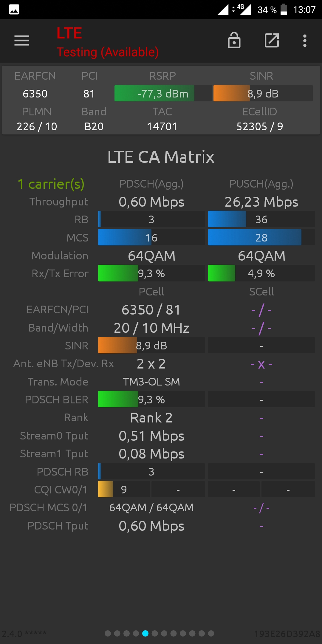Tap the PDSCH BLER 9,3 % bar
The image size is (322, 644).
(151, 399)
